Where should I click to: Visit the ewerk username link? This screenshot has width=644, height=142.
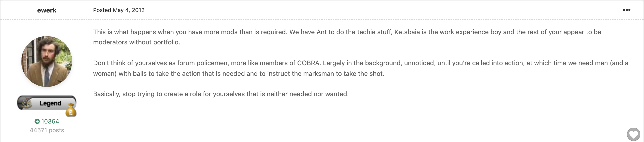[47, 10]
